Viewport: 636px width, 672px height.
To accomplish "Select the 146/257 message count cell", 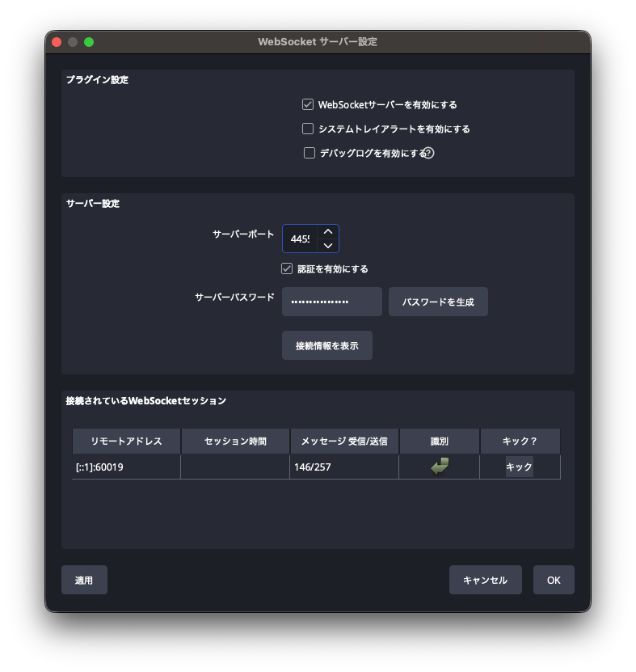I will coord(344,467).
